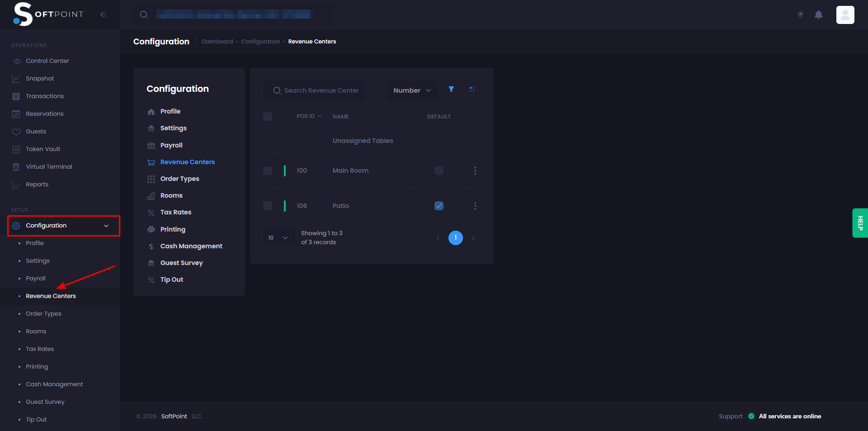Click the green HELP button
This screenshot has height=431, width=868.
[x=859, y=223]
